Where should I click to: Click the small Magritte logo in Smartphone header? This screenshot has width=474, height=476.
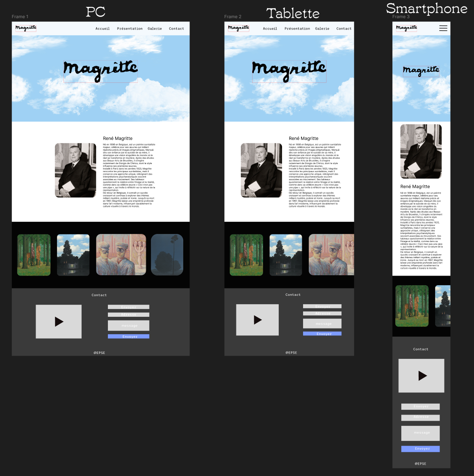(x=406, y=28)
